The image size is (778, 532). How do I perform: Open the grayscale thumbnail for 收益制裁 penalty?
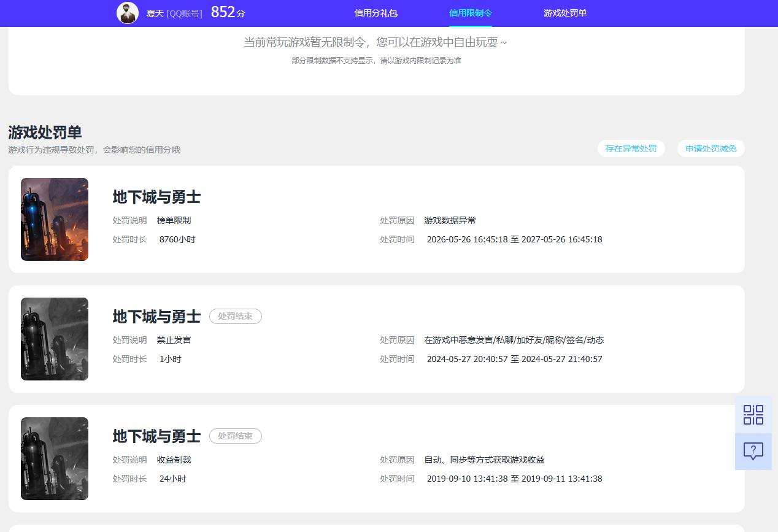[55, 458]
